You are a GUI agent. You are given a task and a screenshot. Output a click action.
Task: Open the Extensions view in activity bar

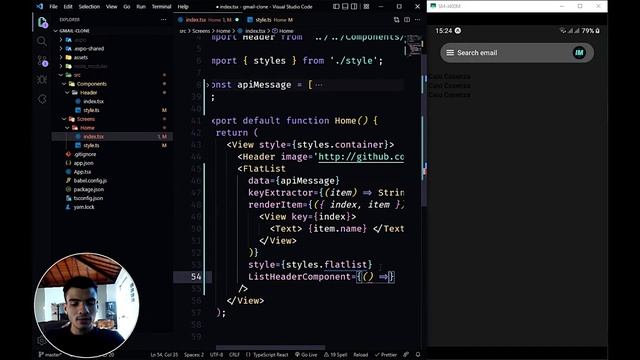click(42, 99)
